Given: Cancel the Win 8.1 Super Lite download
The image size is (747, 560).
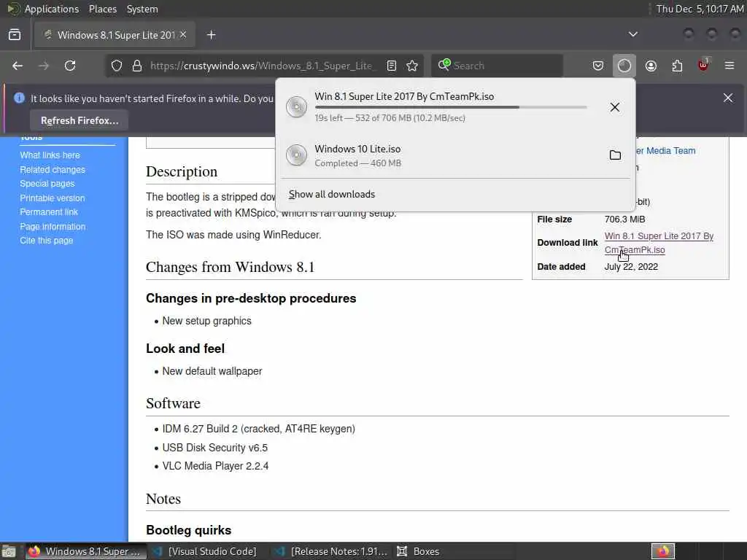Looking at the screenshot, I should coord(615,107).
